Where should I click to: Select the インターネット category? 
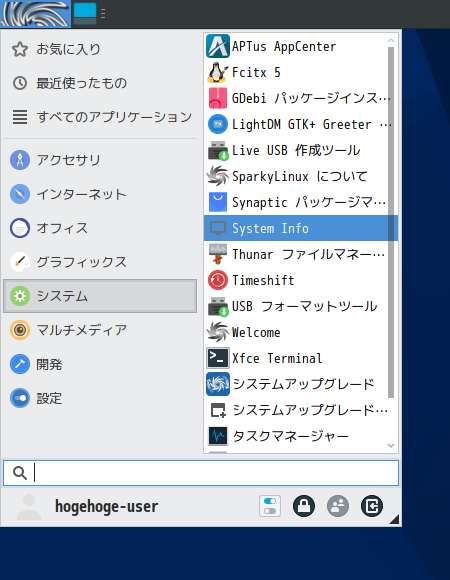(x=100, y=194)
